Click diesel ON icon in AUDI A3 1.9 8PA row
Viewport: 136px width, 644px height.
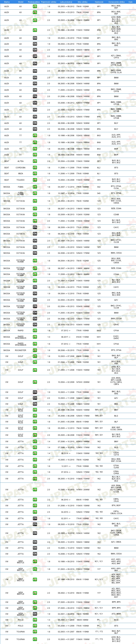[35, 44]
